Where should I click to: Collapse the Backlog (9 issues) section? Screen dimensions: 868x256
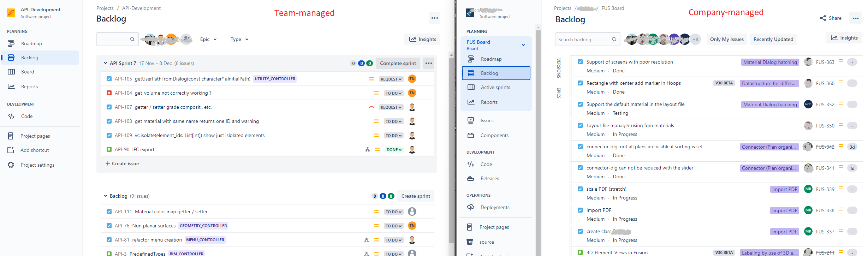(x=105, y=196)
